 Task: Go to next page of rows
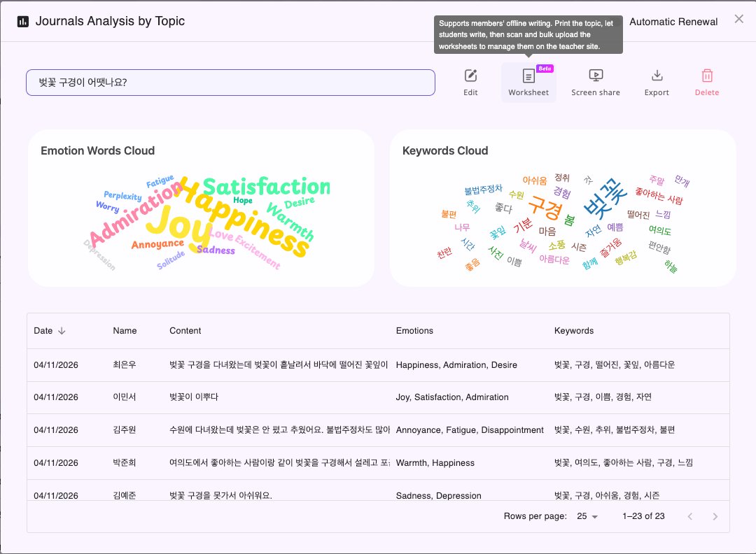click(x=715, y=516)
